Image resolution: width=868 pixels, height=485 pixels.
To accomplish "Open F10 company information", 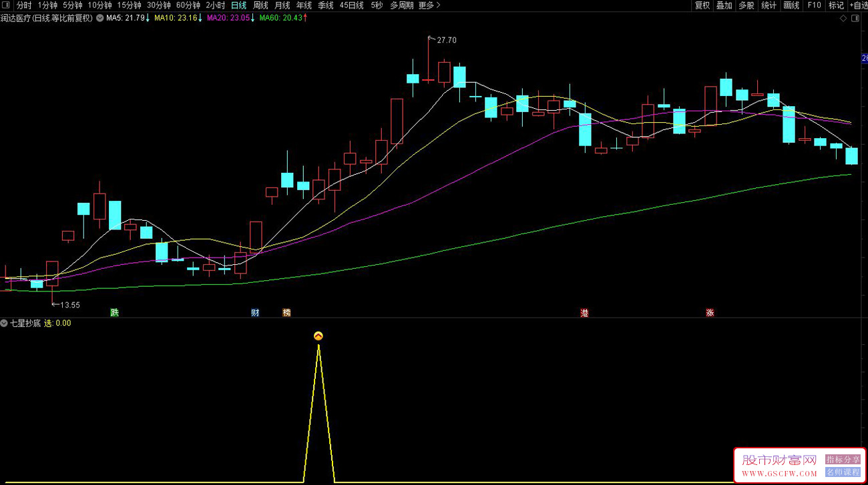I will click(x=814, y=5).
